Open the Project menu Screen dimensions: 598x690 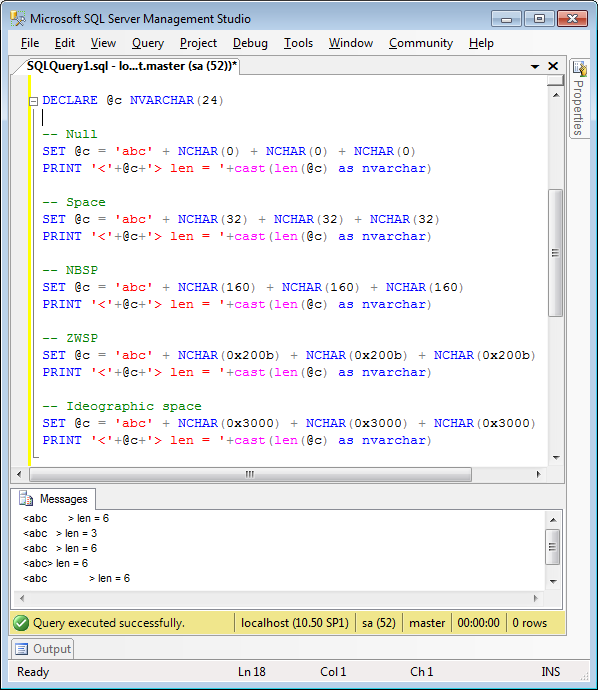coord(198,43)
